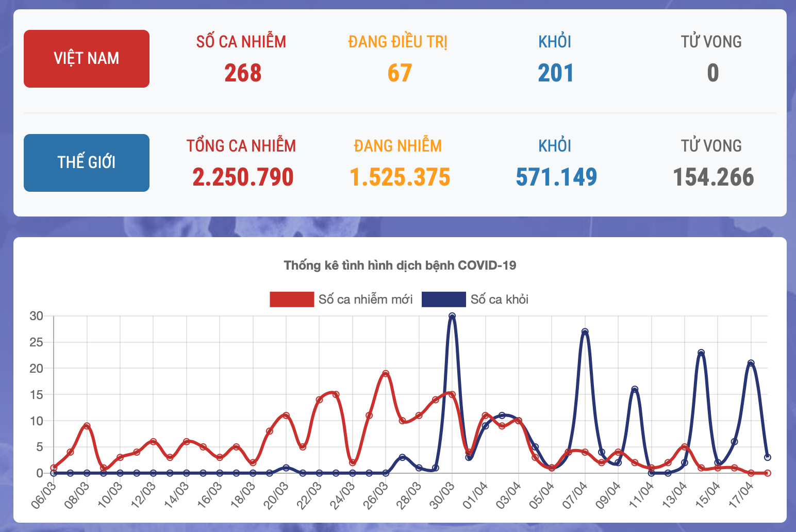Click the red VIỆT NAM button
The height and width of the screenshot is (532, 796).
[87, 59]
